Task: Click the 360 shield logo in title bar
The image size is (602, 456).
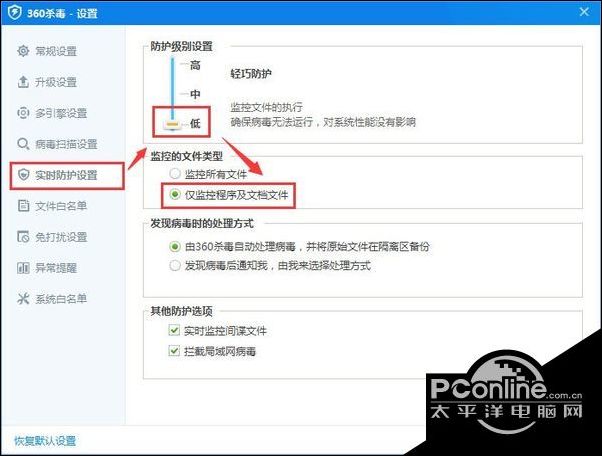Action: coord(15,13)
